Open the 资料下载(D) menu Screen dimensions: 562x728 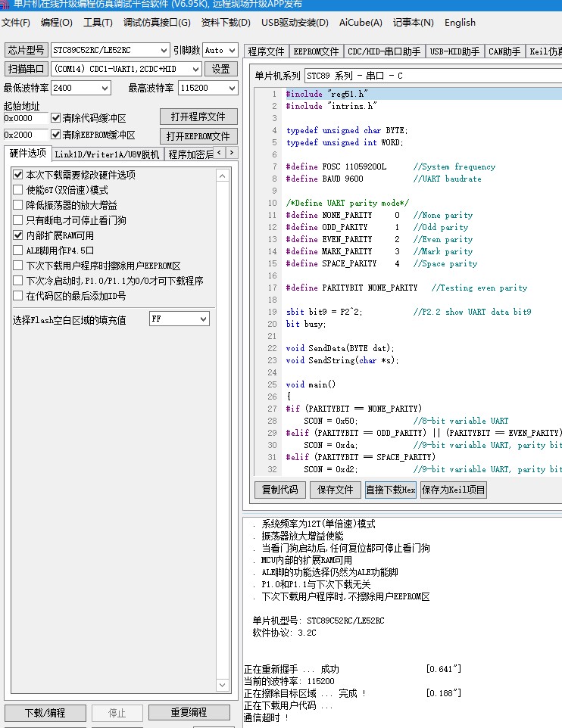[226, 23]
